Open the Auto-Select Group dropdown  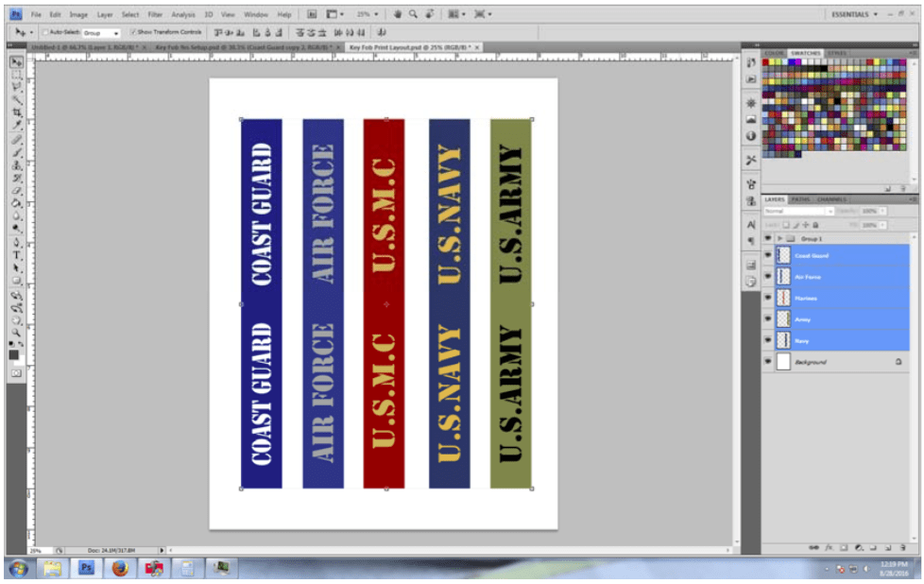pos(101,33)
